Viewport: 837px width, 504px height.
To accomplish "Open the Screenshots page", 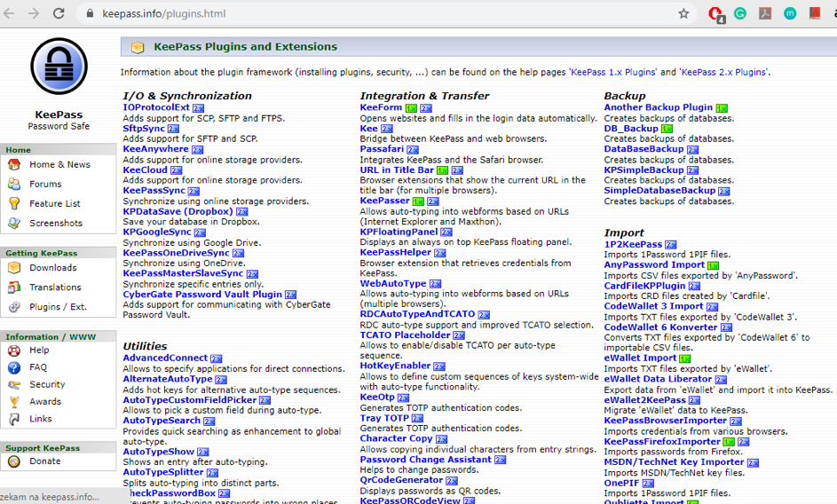I will pos(56,224).
